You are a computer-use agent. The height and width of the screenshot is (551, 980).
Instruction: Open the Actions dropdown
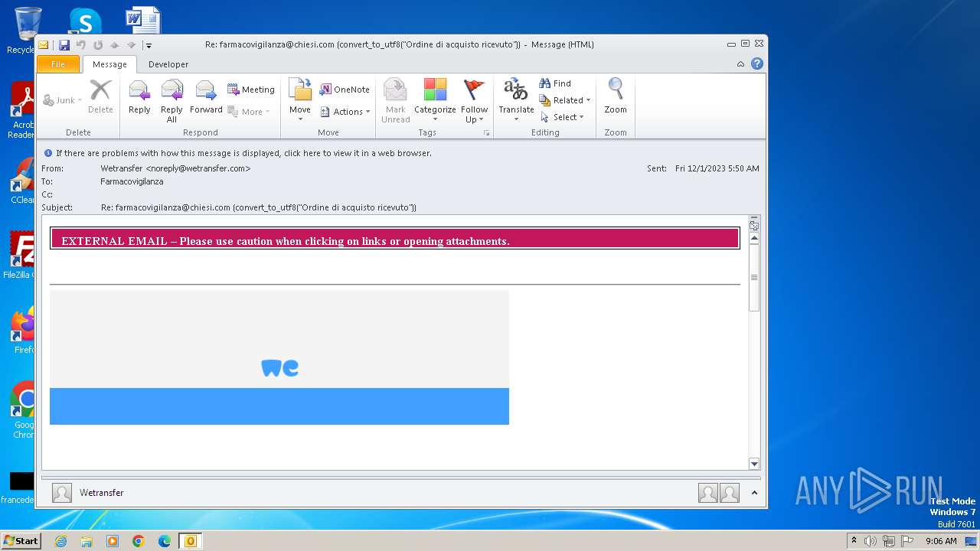coord(345,112)
